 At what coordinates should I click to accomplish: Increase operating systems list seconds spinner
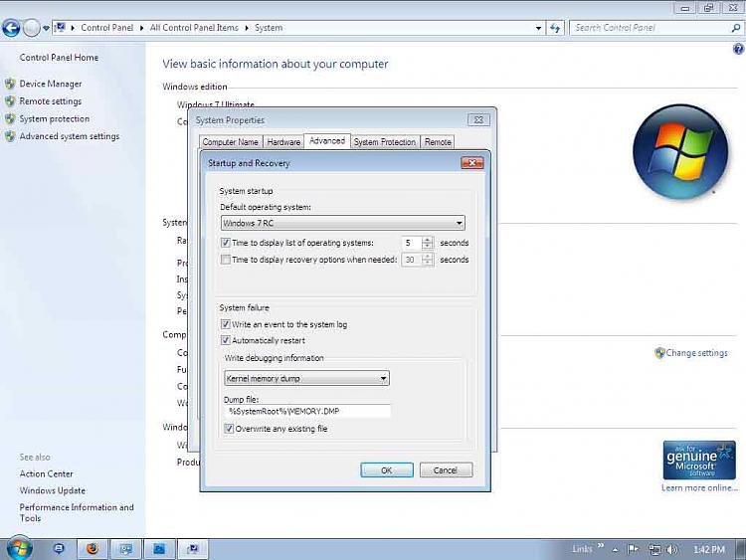point(428,240)
